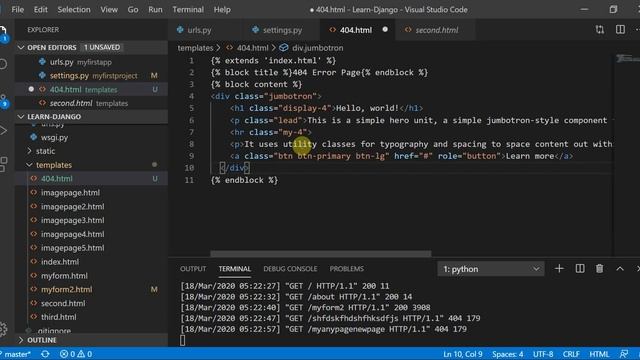Screen dimensions: 640x360
Task: Switch to the urls.py editor tab
Action: click(x=200, y=30)
